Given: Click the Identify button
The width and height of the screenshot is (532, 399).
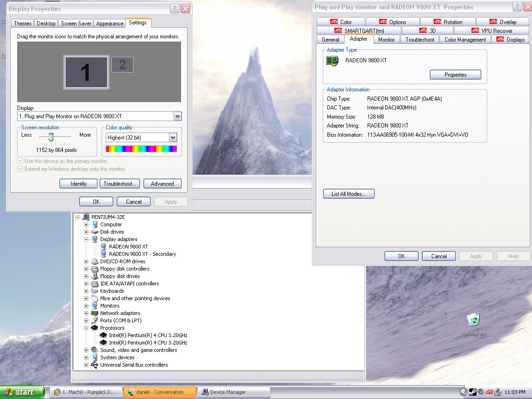Looking at the screenshot, I should tap(79, 183).
